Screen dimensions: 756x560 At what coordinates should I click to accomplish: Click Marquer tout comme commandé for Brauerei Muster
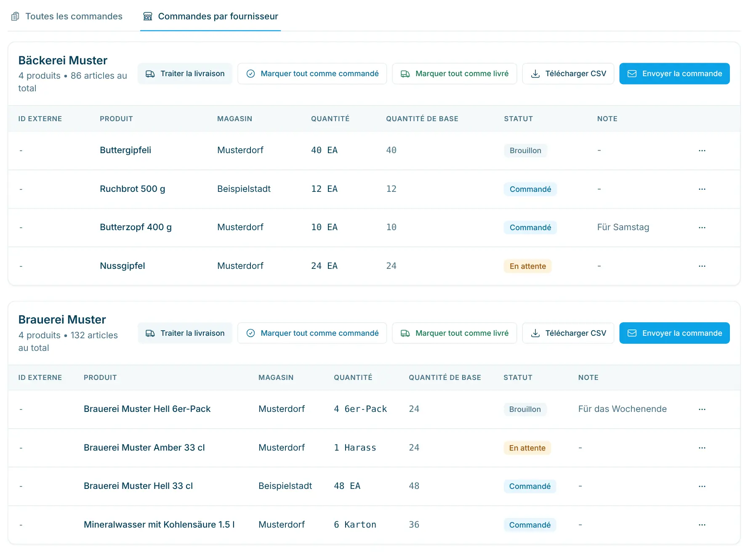point(312,333)
